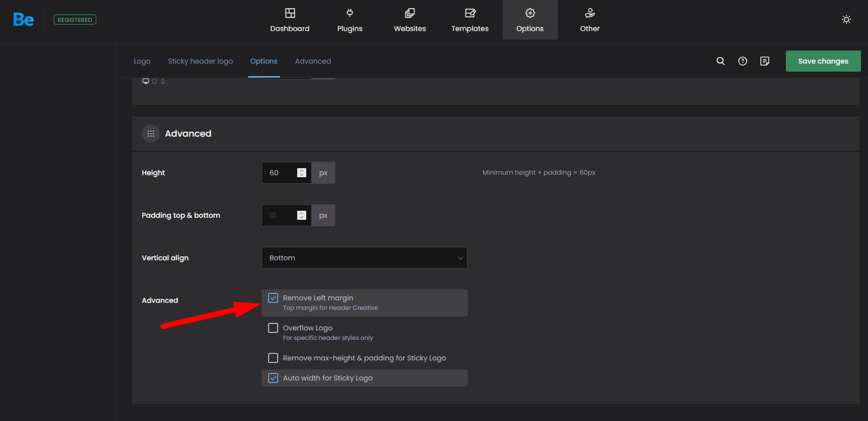The height and width of the screenshot is (421, 868).
Task: Open the help question mark icon
Action: pos(743,61)
